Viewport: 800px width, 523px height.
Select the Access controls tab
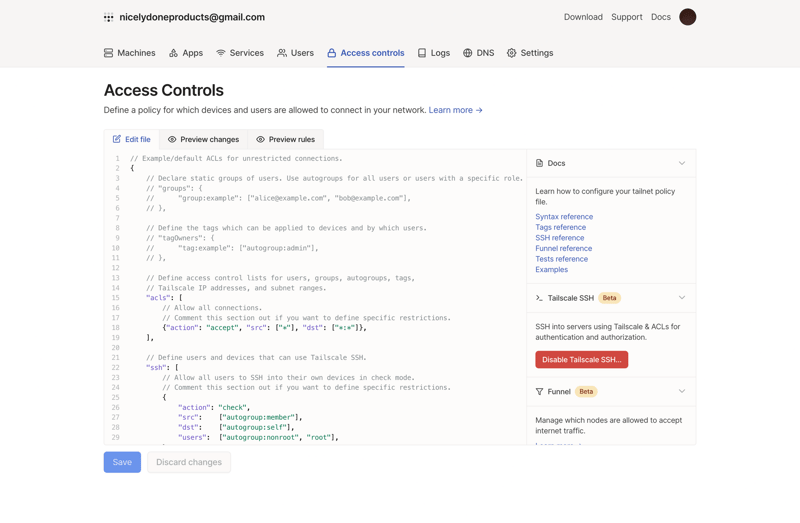pyautogui.click(x=366, y=53)
